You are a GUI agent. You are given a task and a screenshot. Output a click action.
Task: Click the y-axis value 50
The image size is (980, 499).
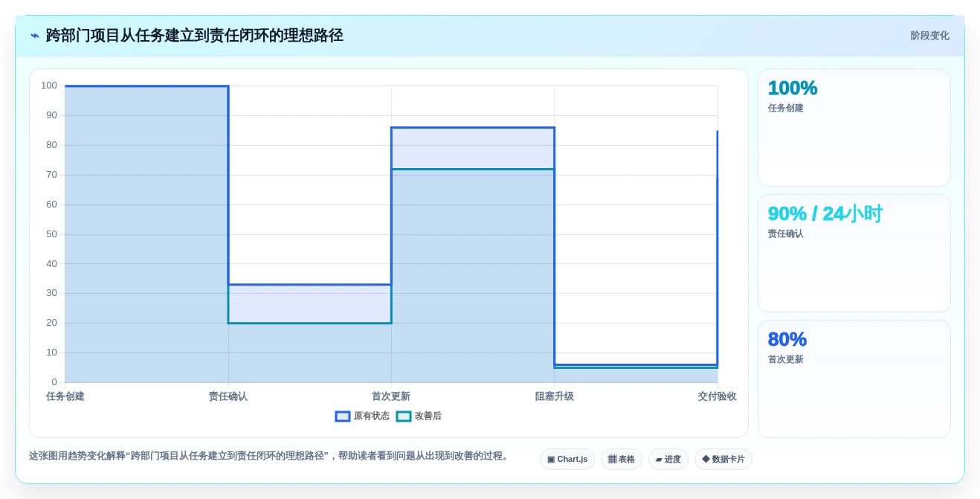tap(51, 234)
